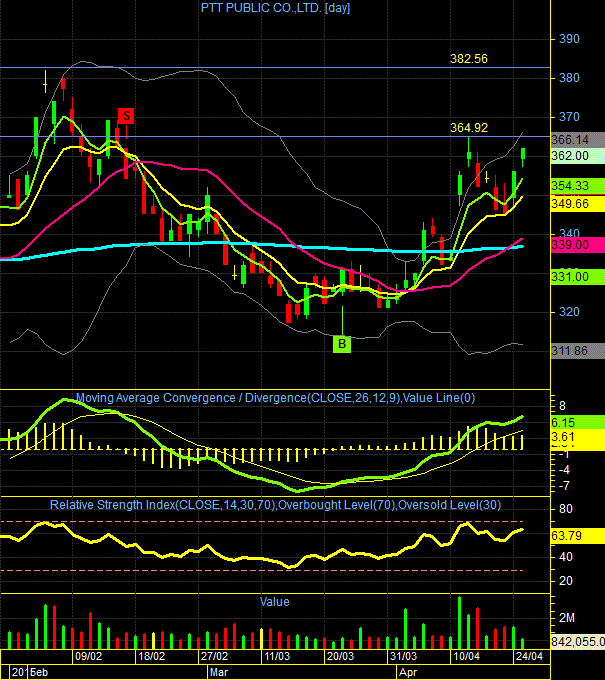Click the 380 price axis label
This screenshot has height=680, width=605.
point(569,78)
